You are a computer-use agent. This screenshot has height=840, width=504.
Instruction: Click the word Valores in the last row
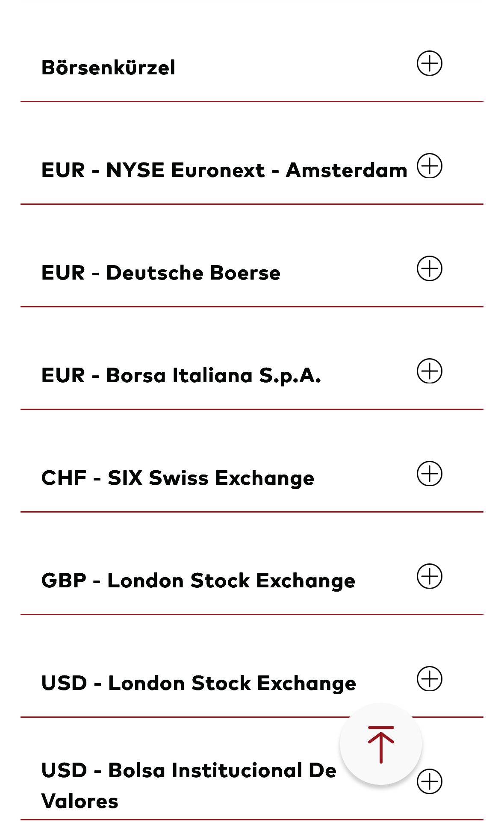coord(80,801)
